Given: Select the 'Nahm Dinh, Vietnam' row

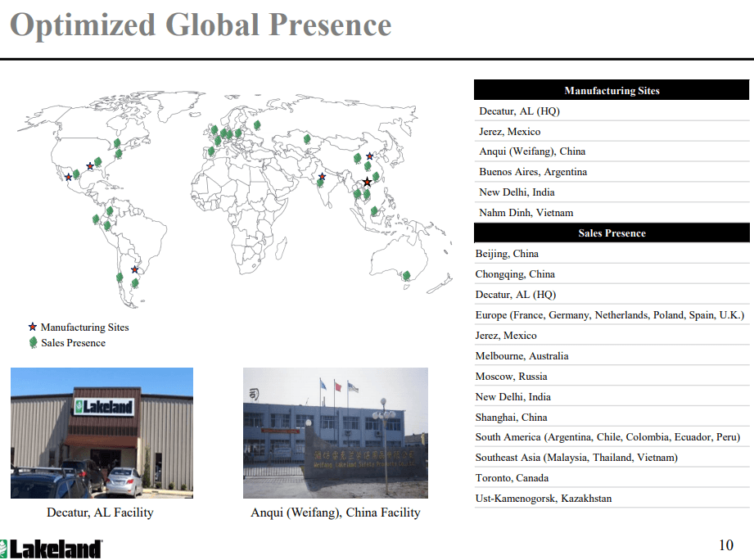Looking at the screenshot, I should pyautogui.click(x=612, y=213).
